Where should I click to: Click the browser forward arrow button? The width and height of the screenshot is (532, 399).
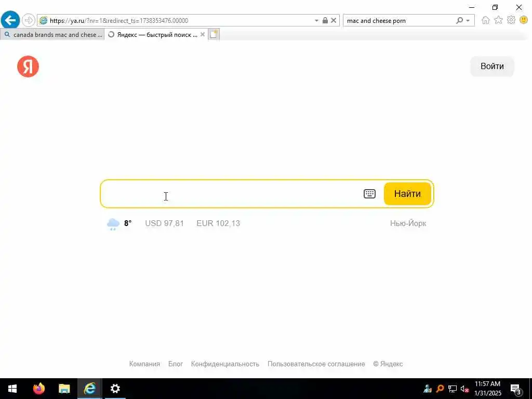(x=29, y=20)
